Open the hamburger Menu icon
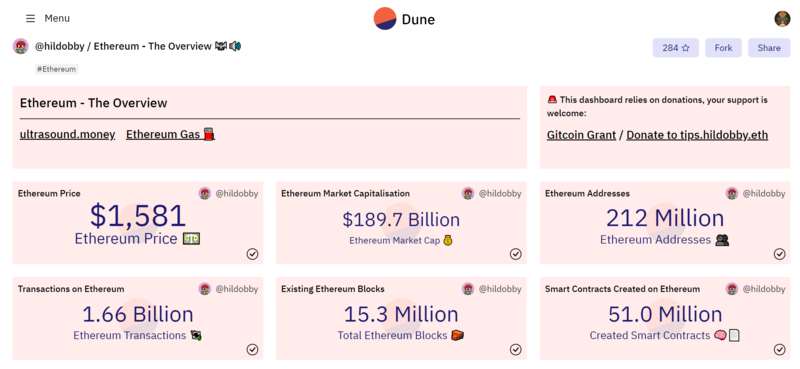This screenshot has width=800, height=369. click(x=31, y=18)
